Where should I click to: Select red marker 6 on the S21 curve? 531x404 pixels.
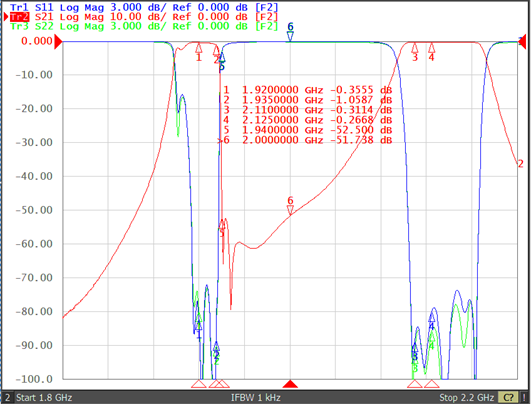tap(290, 210)
